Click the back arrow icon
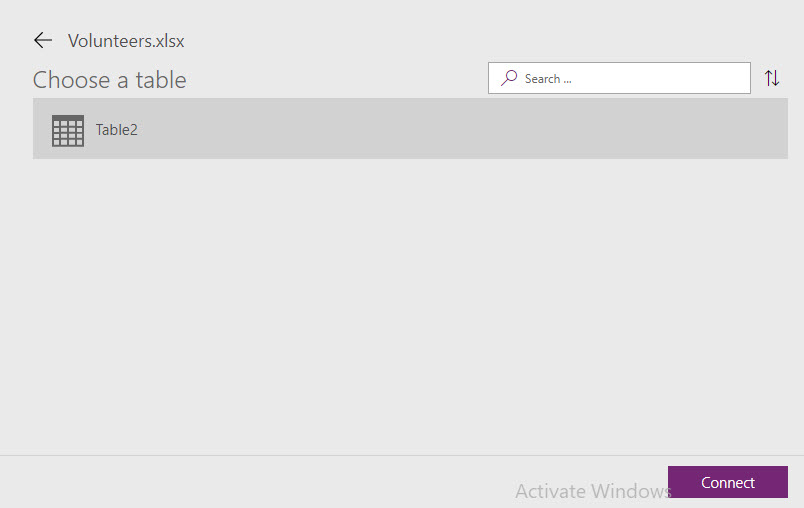 pyautogui.click(x=42, y=40)
